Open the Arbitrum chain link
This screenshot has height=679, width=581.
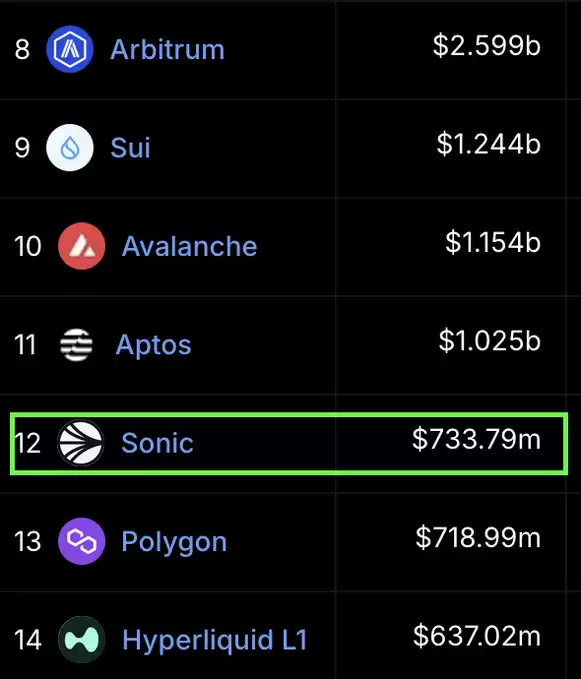pos(168,49)
